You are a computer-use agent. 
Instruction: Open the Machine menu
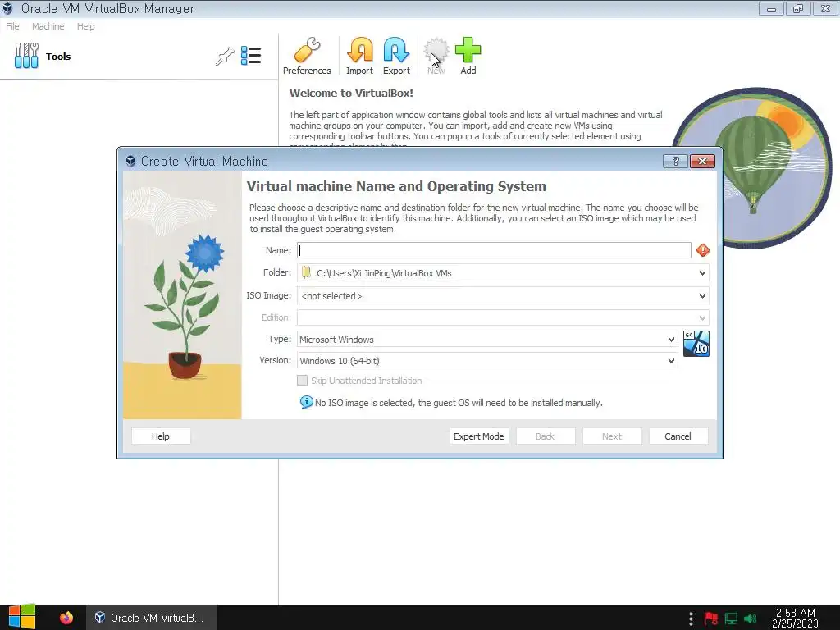tap(48, 26)
